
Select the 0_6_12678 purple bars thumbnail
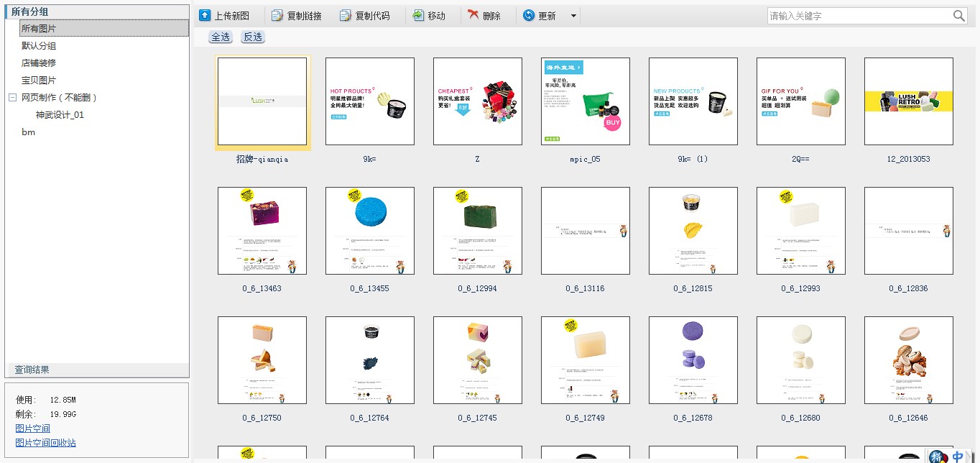point(693,360)
